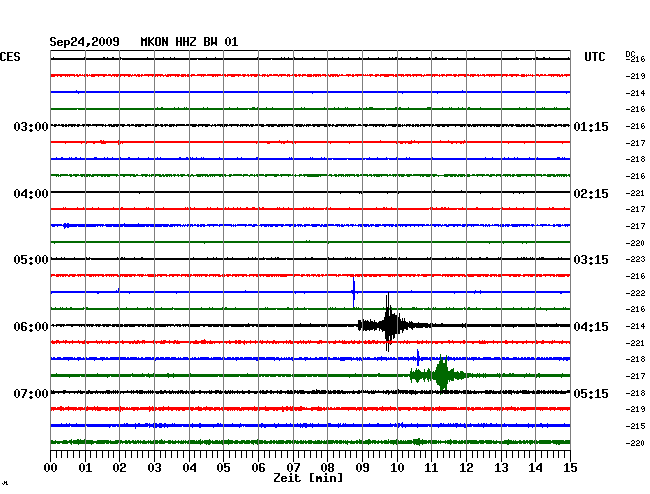Click minute 12 on the time axis
Screen dimensions: 650x494
(466, 467)
